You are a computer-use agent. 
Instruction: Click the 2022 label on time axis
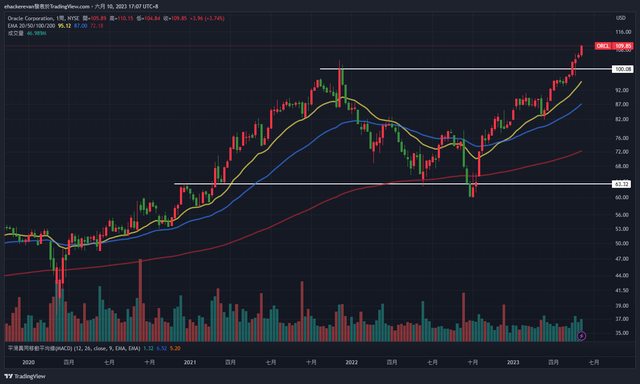coord(351,362)
